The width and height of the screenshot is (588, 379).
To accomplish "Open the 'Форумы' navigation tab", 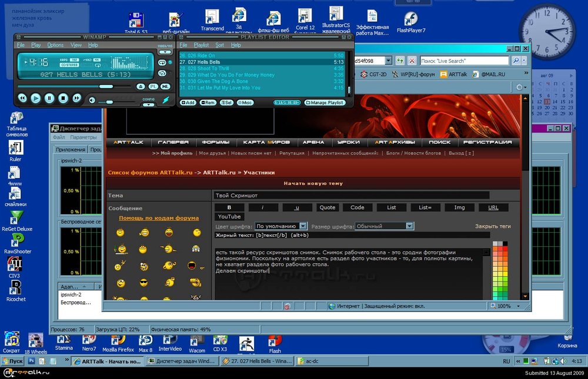I will (216, 142).
